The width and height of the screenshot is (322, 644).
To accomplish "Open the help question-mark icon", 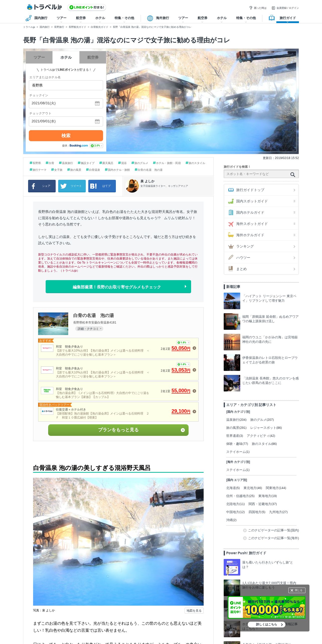I will [251, 8].
